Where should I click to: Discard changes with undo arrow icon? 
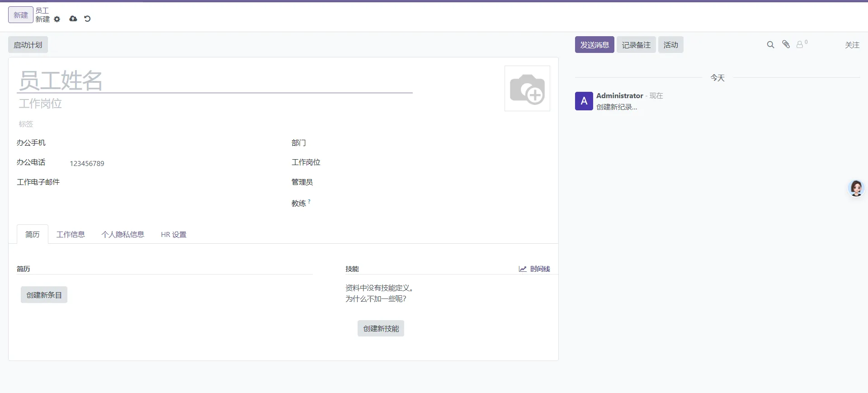coord(87,19)
